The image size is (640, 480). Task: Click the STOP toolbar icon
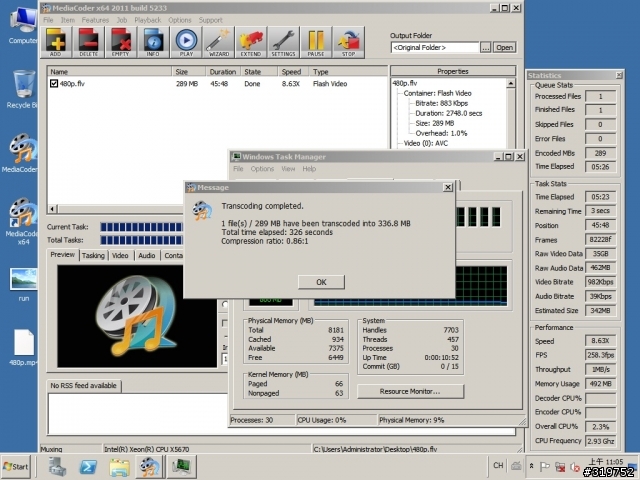(x=348, y=42)
